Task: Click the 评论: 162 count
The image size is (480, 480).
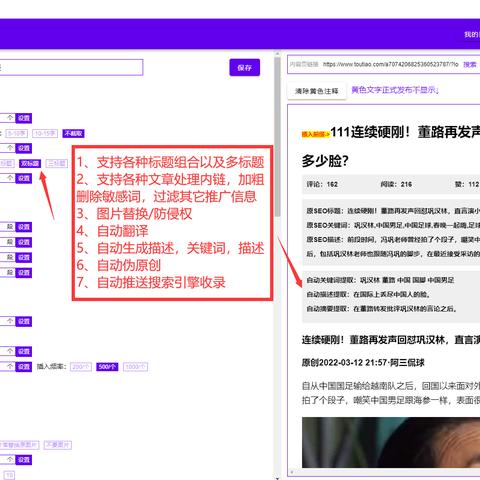Action: (322, 184)
